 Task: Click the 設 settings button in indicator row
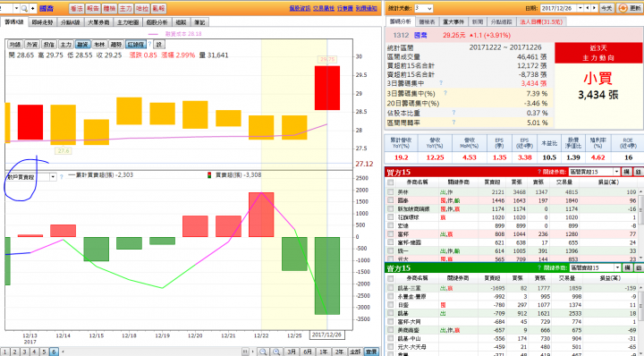point(159,45)
